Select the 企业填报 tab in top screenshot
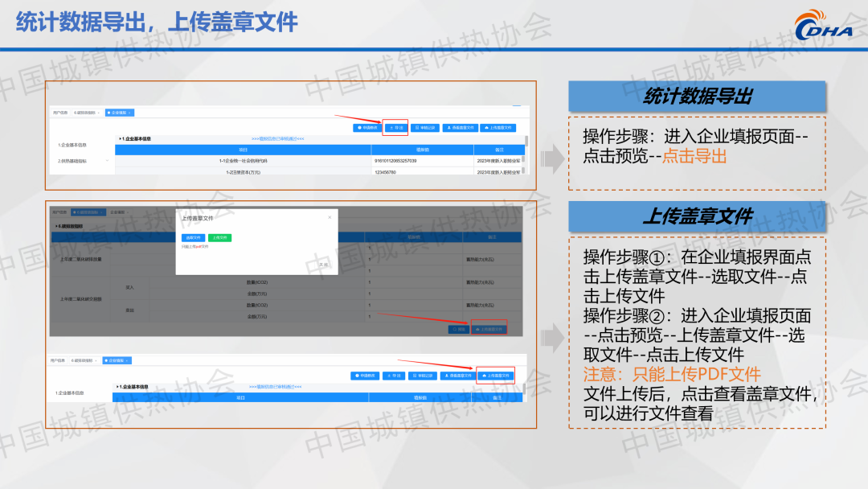Image resolution: width=868 pixels, height=489 pixels. (119, 113)
